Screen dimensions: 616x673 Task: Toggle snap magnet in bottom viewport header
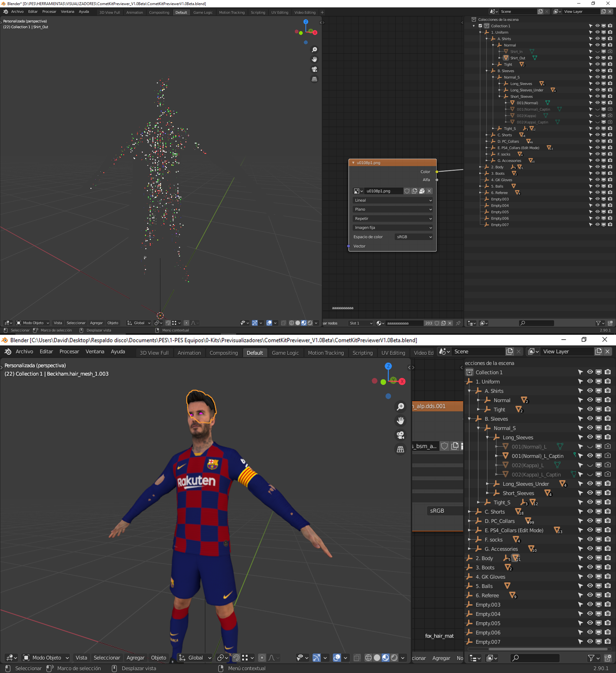236,657
